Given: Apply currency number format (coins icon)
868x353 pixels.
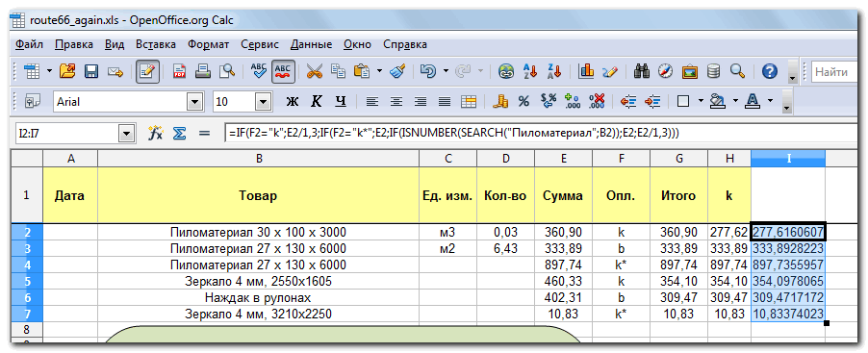Looking at the screenshot, I should pos(501,101).
